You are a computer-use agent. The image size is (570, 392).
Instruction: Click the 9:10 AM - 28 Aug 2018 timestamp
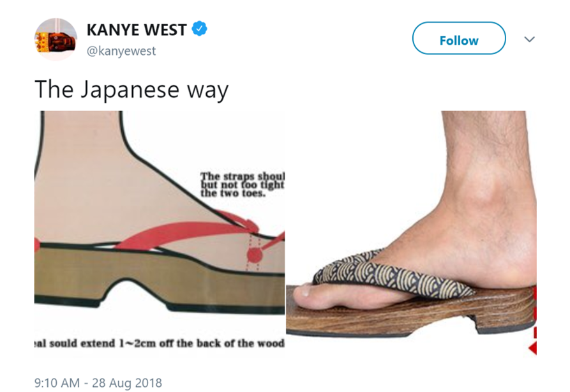click(98, 382)
